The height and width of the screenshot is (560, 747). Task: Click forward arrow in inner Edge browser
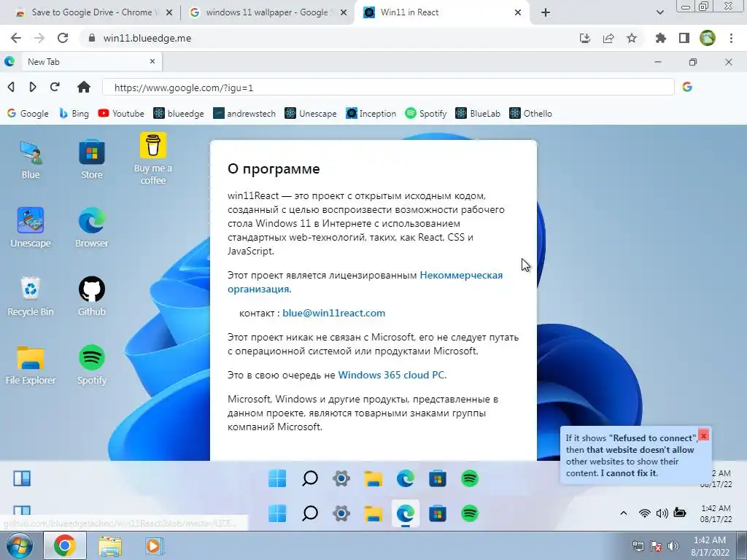(x=32, y=87)
